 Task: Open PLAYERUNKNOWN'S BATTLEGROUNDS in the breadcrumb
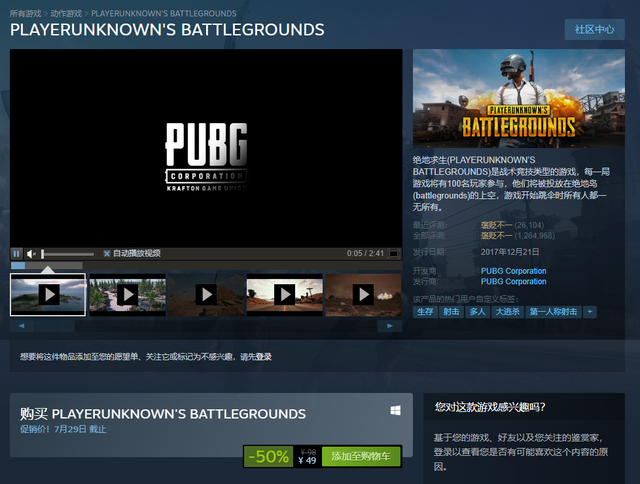164,13
